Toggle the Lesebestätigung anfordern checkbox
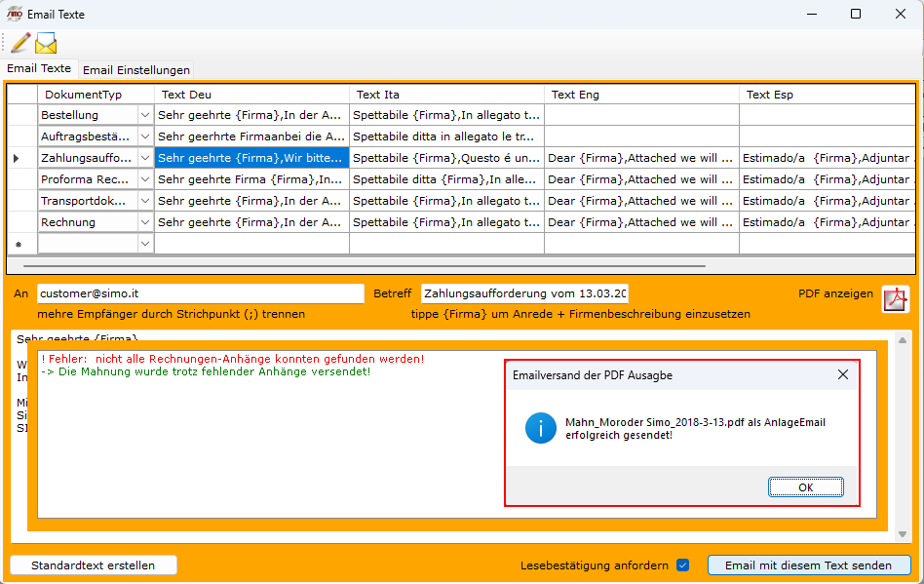924x584 pixels. point(682,565)
